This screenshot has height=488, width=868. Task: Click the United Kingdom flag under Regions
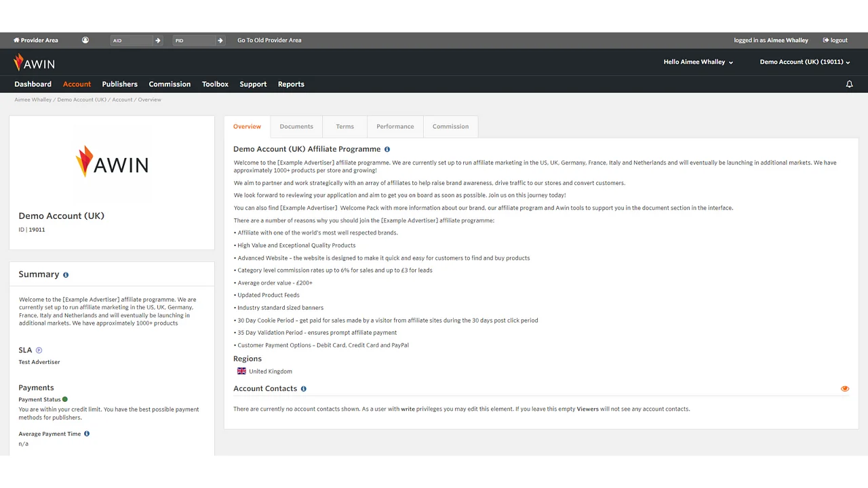(241, 371)
